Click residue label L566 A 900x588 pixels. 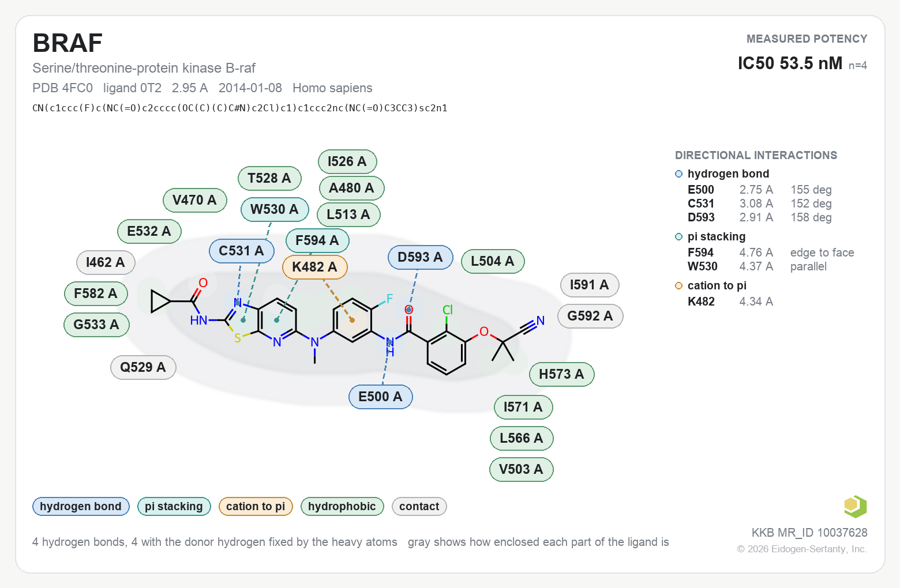522,438
